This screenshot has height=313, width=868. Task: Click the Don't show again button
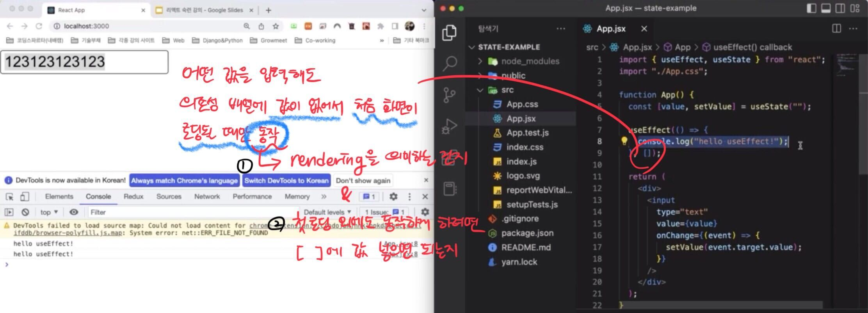point(363,181)
